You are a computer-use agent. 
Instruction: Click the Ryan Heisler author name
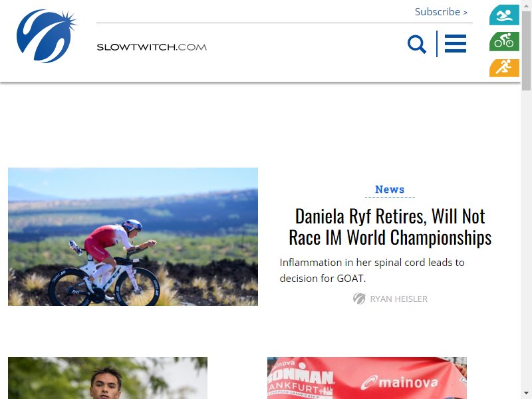(398, 299)
